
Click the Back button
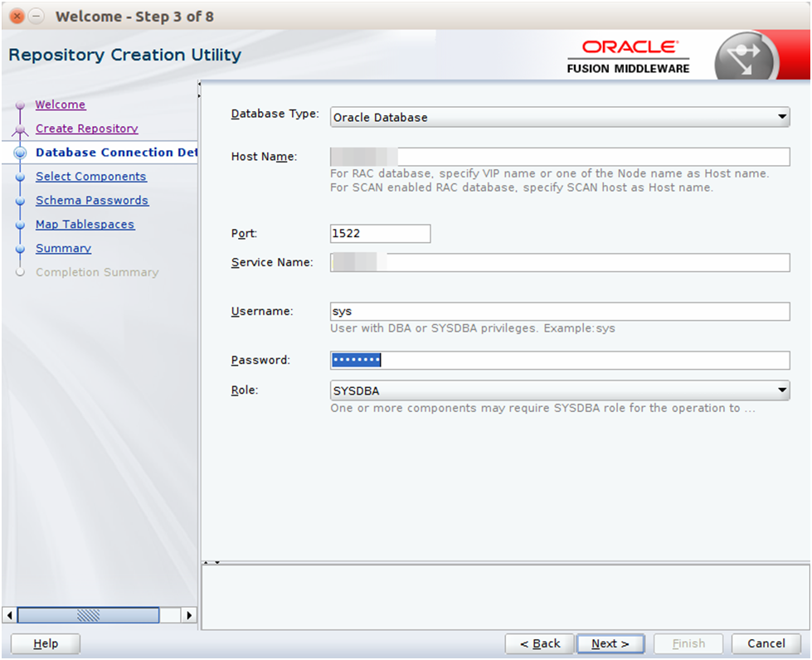coord(540,643)
